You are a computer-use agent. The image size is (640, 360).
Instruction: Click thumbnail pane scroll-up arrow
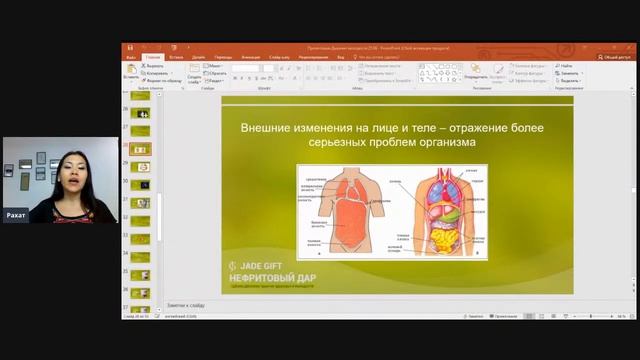(x=159, y=95)
